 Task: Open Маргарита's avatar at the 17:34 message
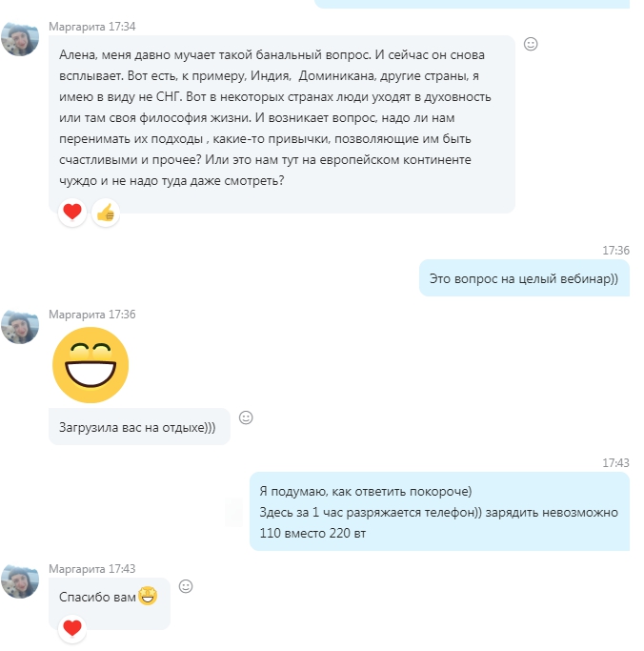(x=20, y=39)
